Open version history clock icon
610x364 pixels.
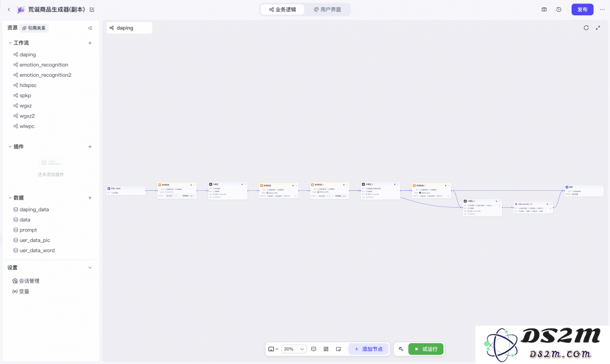click(x=559, y=10)
